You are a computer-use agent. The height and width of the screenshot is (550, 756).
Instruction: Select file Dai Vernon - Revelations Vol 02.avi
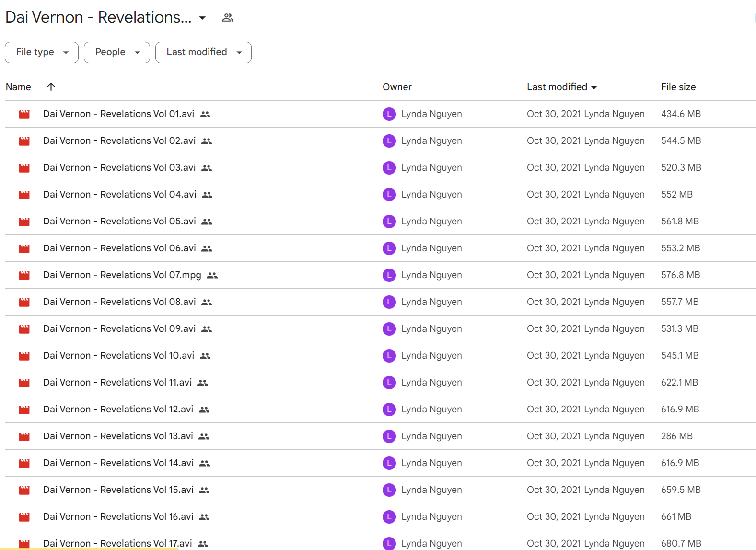[x=119, y=141]
